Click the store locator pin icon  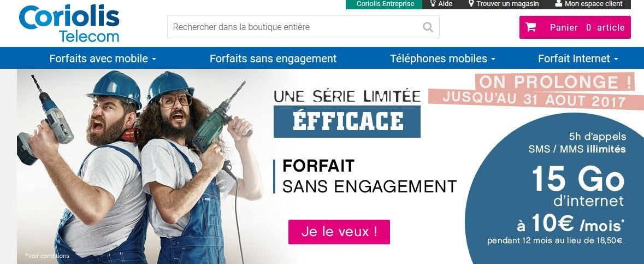pyautogui.click(x=471, y=4)
